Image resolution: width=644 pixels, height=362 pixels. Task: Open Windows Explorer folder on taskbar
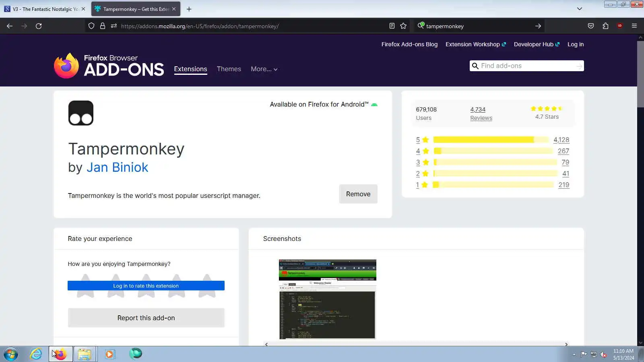[x=85, y=354]
